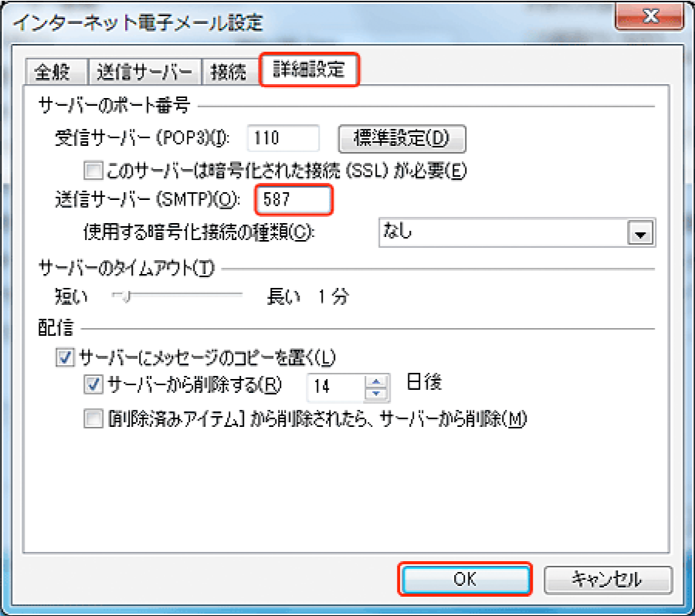The width and height of the screenshot is (695, 616).
Task: Confirm settings with the OK button
Action: 465,579
